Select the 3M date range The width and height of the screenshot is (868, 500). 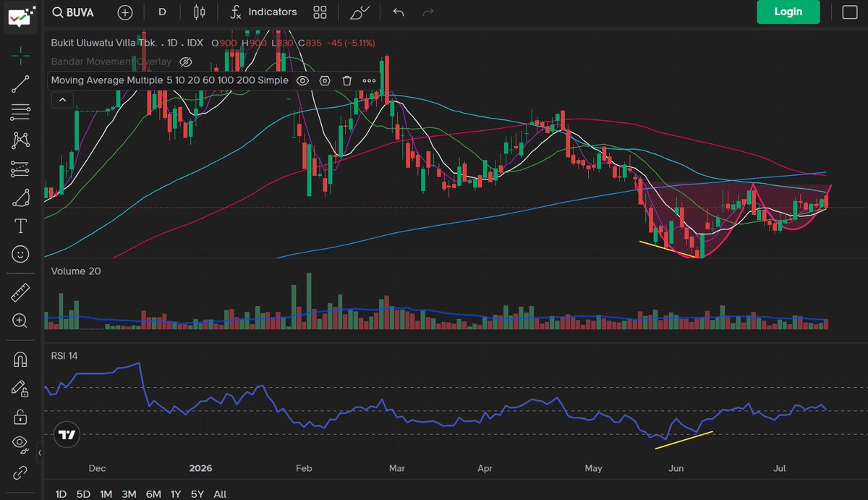click(x=129, y=494)
